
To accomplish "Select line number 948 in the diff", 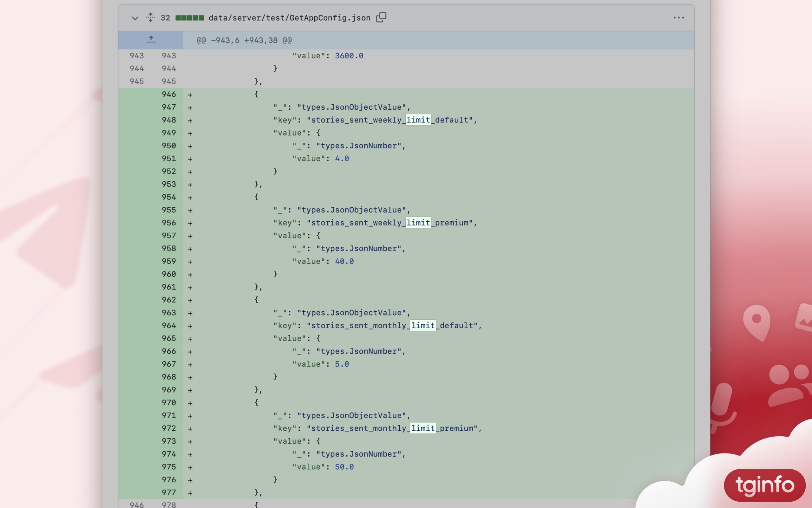I will coord(169,120).
